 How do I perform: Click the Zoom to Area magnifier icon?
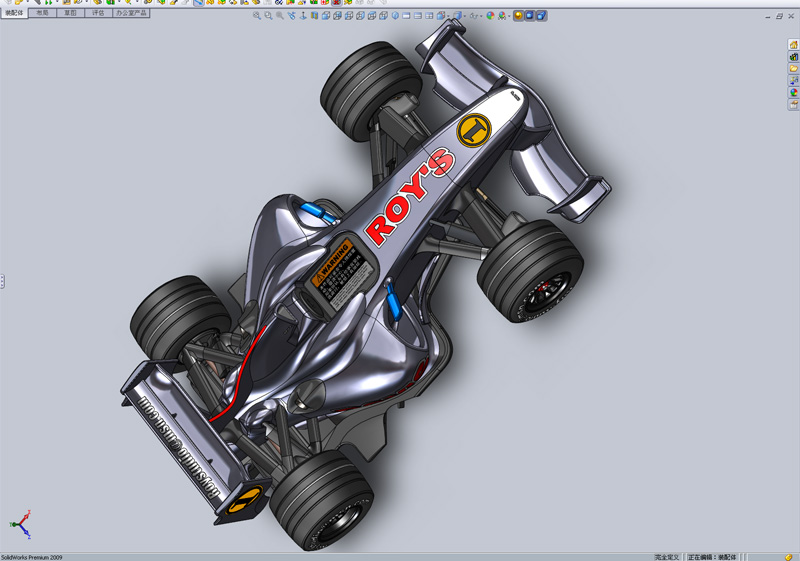tap(268, 16)
